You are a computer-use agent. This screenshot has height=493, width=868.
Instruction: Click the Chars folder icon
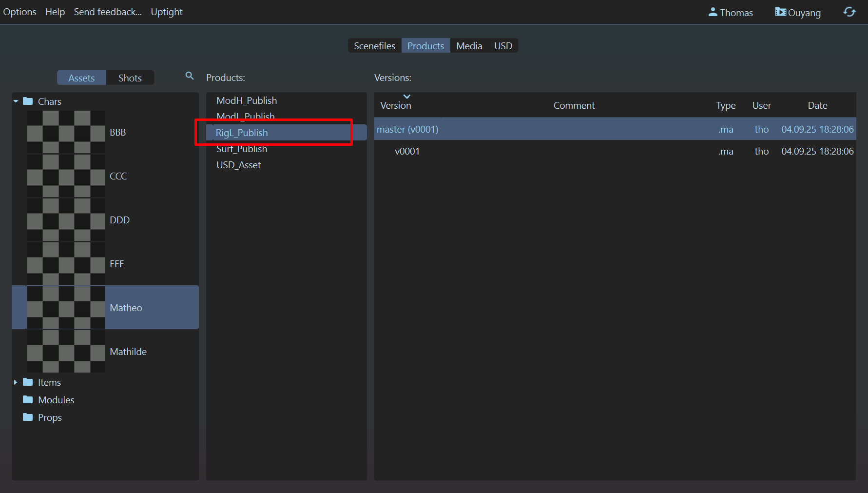click(x=28, y=101)
